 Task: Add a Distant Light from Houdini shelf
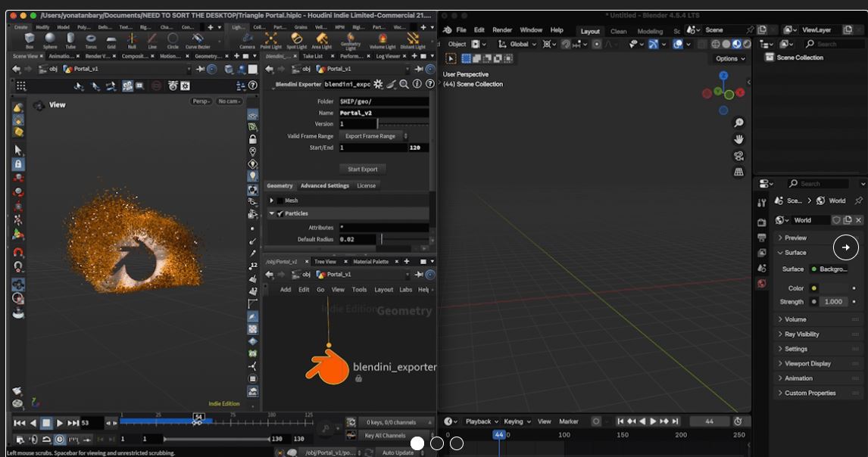click(413, 40)
